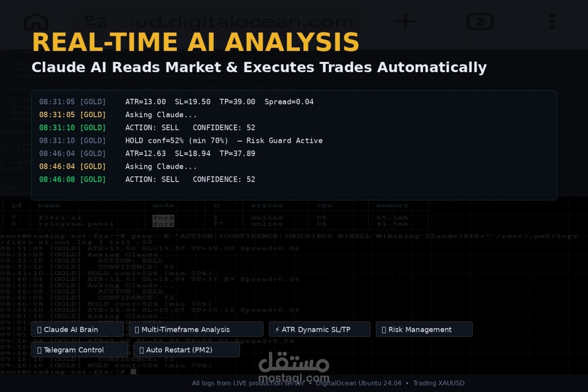Image resolution: width=588 pixels, height=392 pixels.
Task: Click footer text Trading XAUUSD
Action: click(439, 383)
